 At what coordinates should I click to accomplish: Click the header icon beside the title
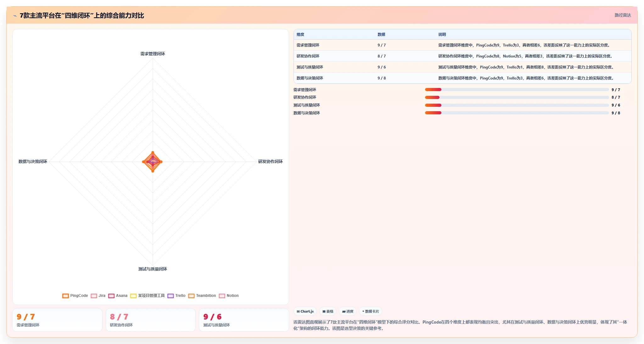pyautogui.click(x=15, y=16)
